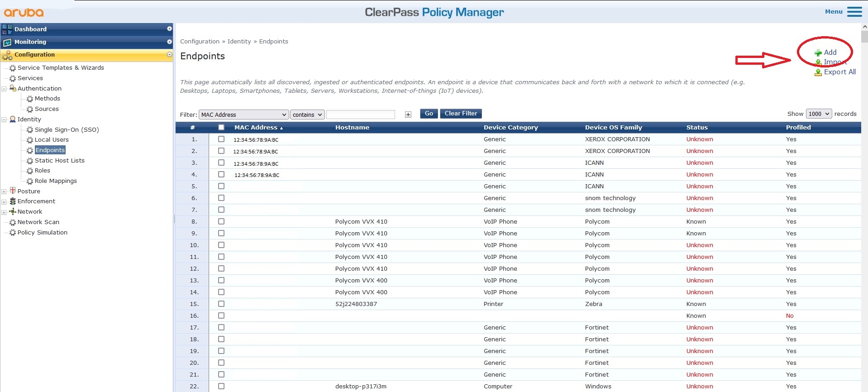Click the Sources gear icon
868x392 pixels.
tap(30, 109)
